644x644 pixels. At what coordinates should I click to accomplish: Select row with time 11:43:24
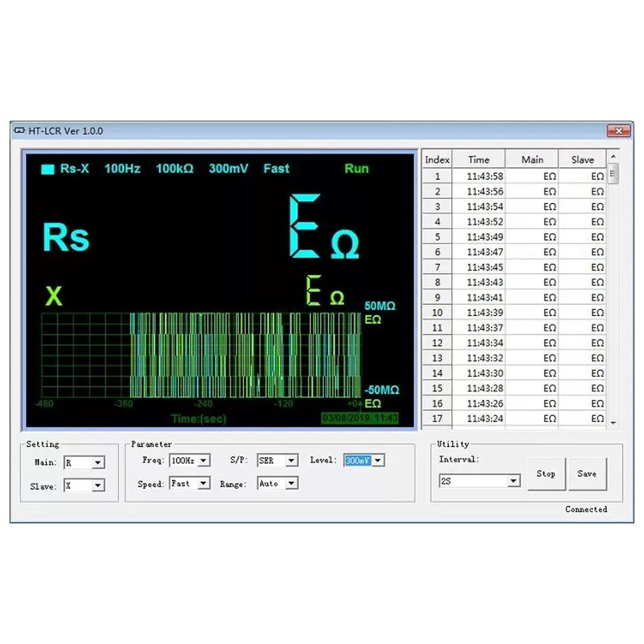[514, 419]
